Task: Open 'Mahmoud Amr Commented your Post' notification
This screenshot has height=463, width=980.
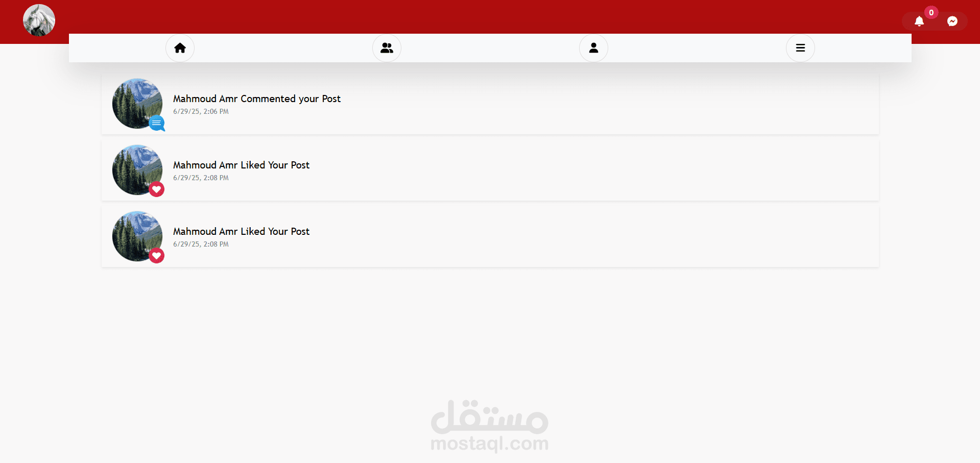Action: [x=257, y=99]
